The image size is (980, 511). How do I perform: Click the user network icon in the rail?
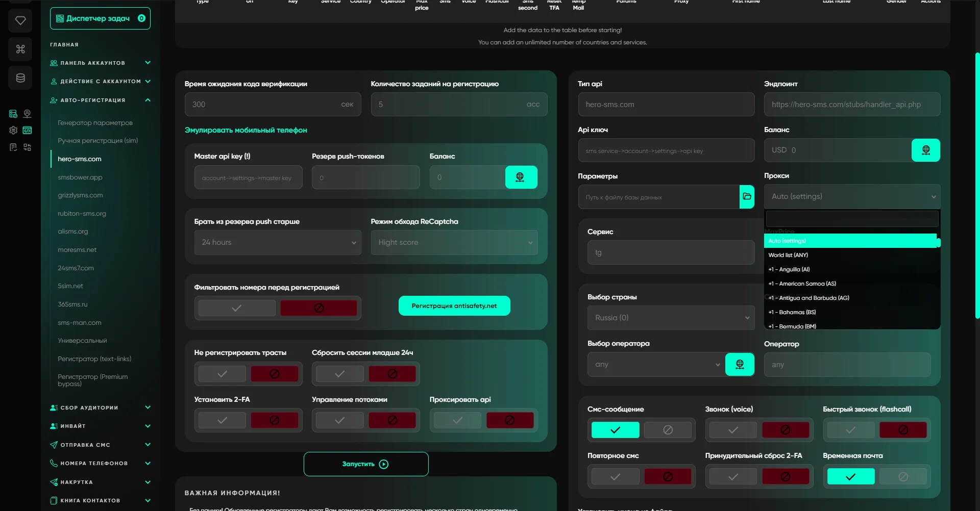(28, 114)
